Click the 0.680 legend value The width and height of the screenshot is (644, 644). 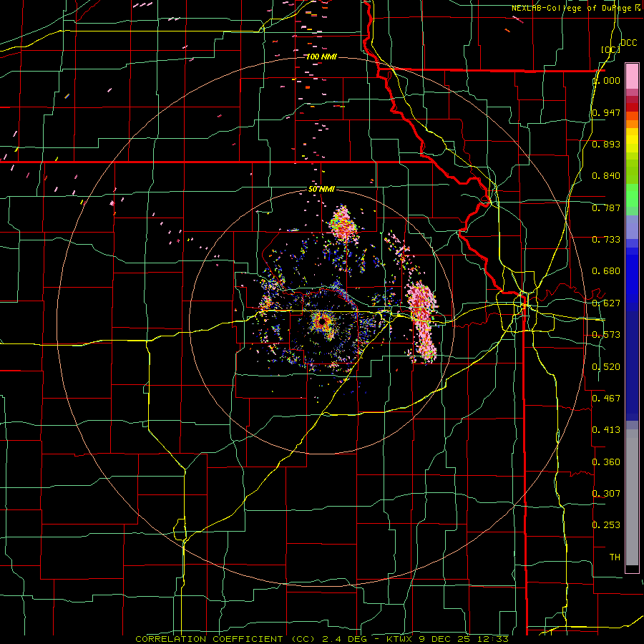pyautogui.click(x=606, y=271)
